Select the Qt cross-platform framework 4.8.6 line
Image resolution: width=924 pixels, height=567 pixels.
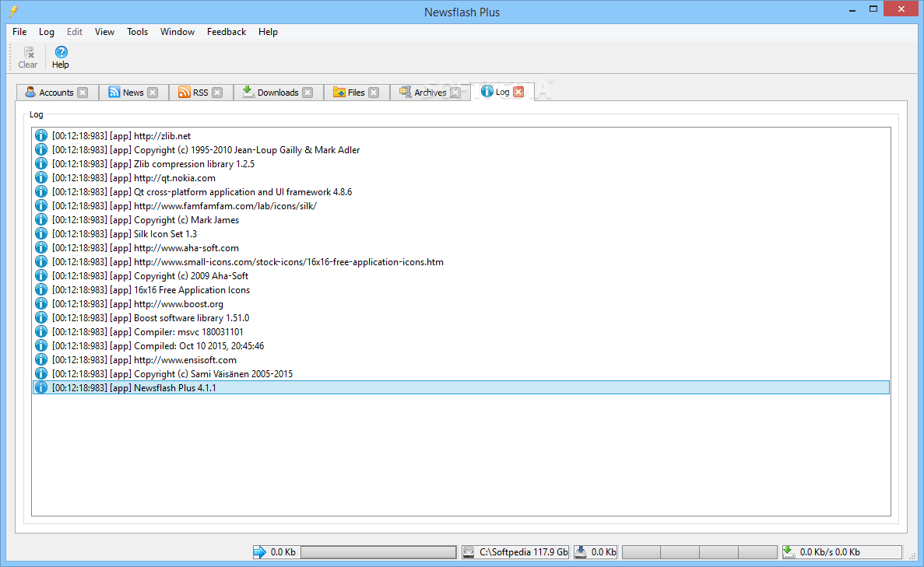[461, 192]
